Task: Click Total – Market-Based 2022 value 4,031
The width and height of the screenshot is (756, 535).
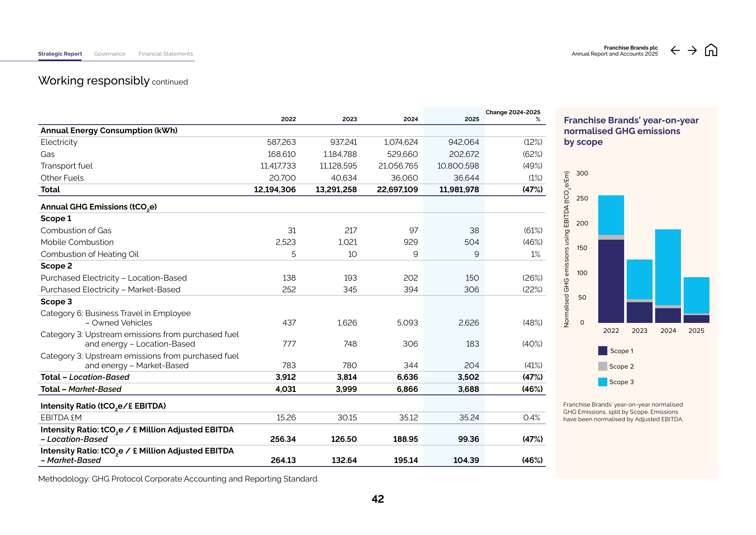Action: coord(286,389)
